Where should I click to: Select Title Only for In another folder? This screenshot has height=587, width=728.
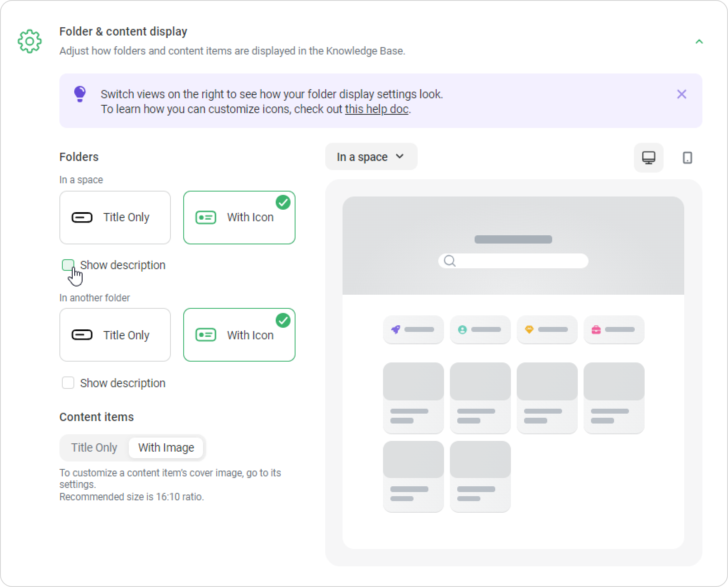click(115, 335)
